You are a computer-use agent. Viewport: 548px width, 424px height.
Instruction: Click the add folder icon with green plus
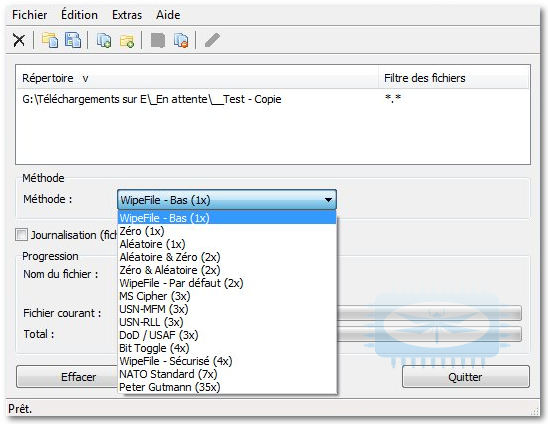[127, 41]
